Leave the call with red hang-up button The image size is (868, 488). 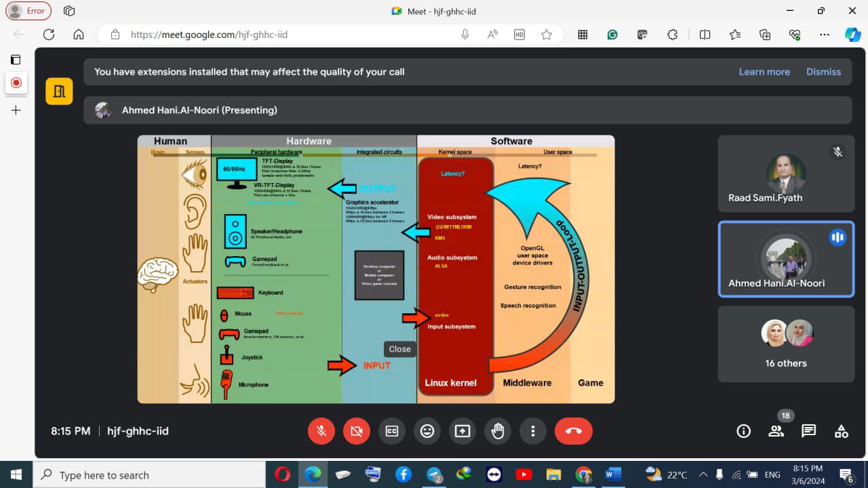click(x=574, y=431)
